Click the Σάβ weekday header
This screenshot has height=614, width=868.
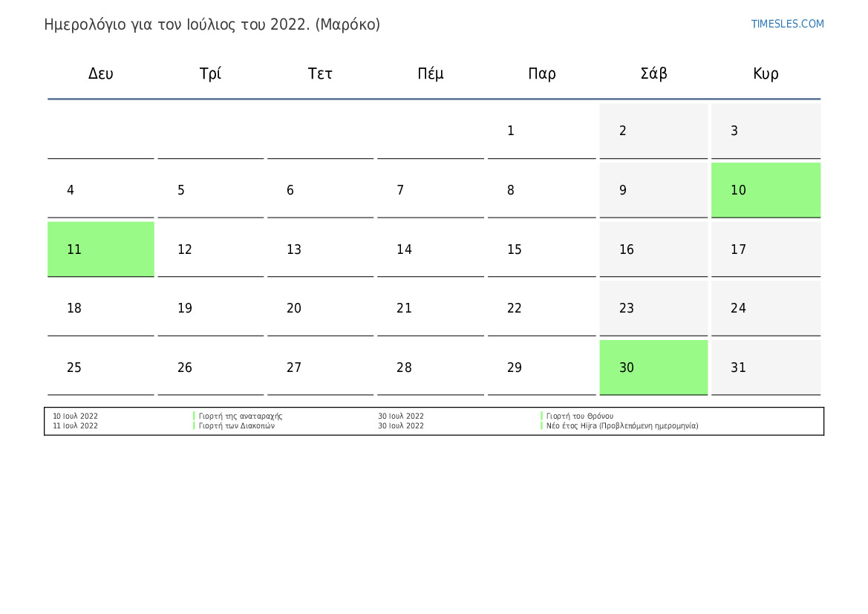click(x=653, y=73)
